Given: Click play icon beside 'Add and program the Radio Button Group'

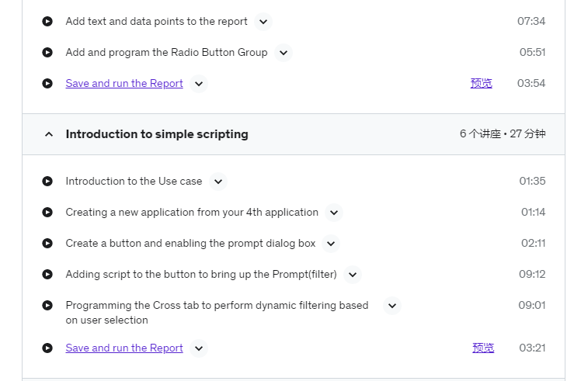Looking at the screenshot, I should pyautogui.click(x=47, y=53).
